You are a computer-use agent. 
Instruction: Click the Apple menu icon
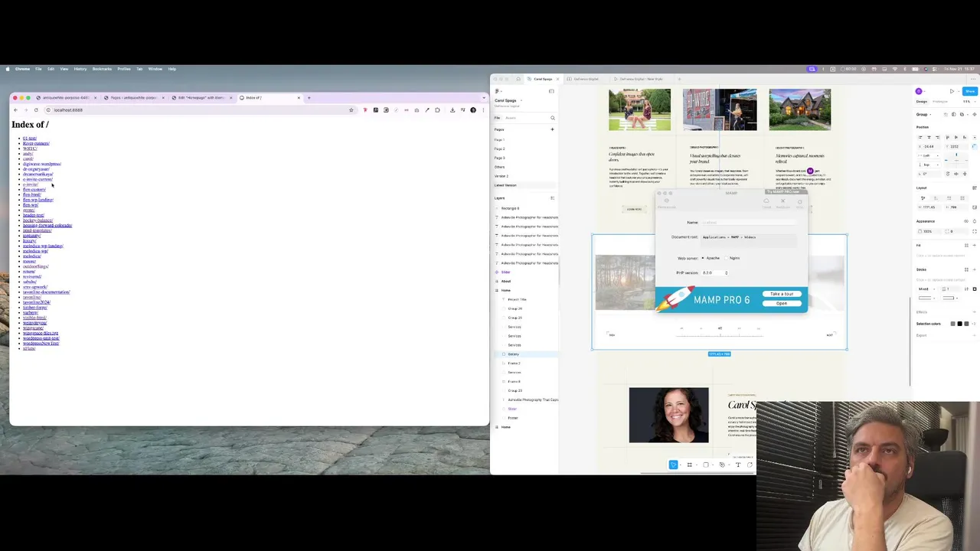click(8, 69)
